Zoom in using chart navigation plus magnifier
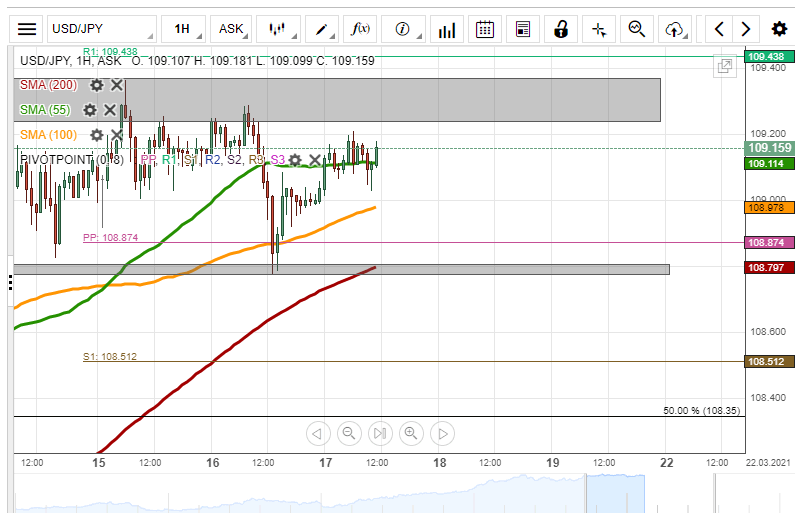 click(410, 433)
